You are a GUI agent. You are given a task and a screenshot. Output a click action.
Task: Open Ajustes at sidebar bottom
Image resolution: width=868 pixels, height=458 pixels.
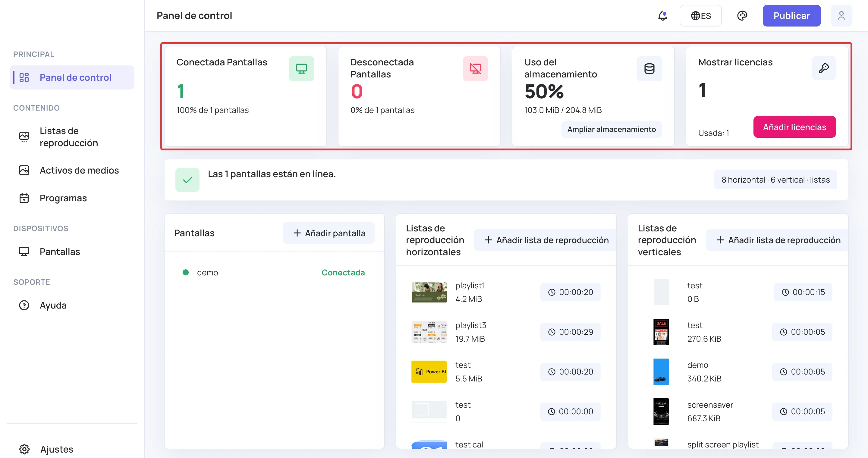(x=72, y=449)
